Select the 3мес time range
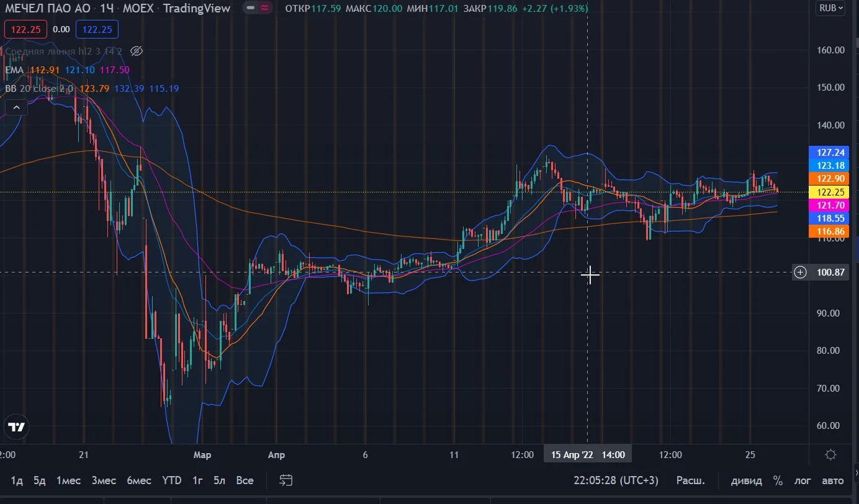The image size is (859, 504). click(104, 480)
